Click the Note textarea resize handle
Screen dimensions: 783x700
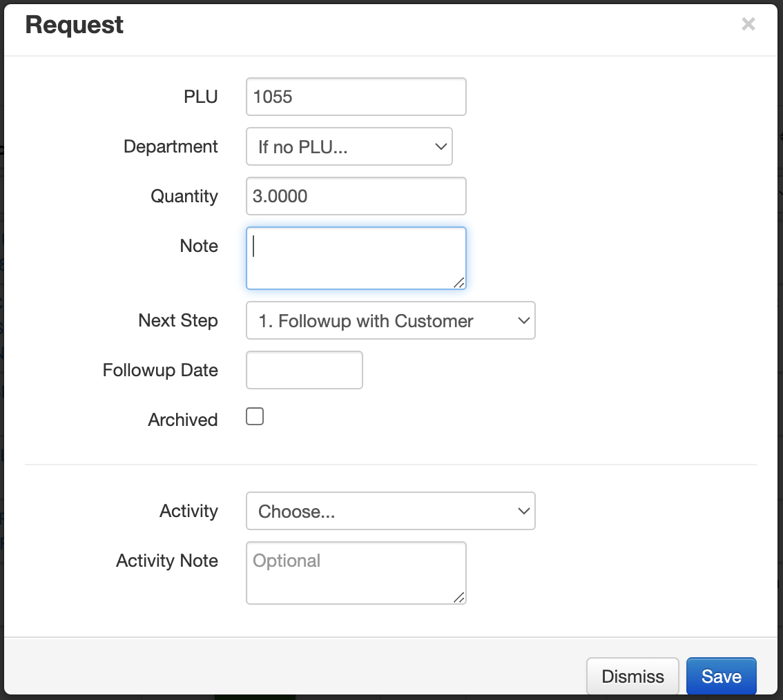(x=458, y=282)
